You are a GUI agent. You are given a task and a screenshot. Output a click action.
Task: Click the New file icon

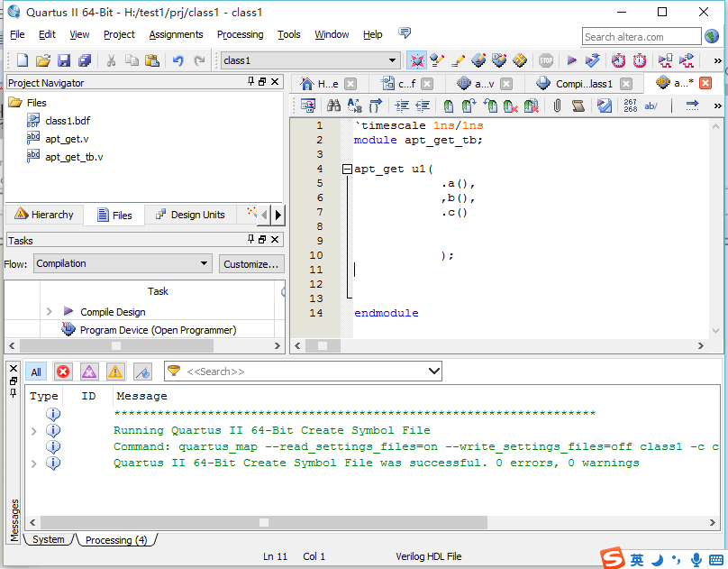[23, 60]
